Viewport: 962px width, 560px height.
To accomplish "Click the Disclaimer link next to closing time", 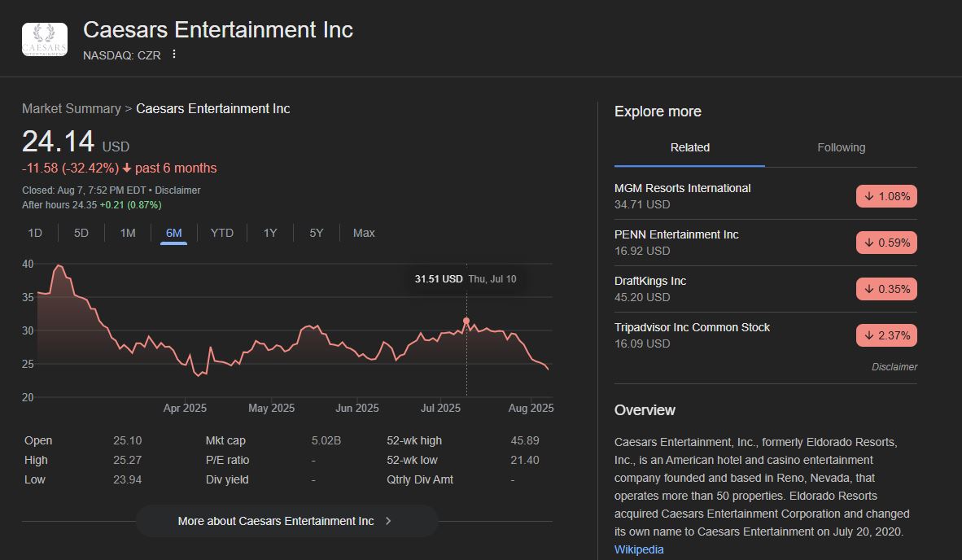I will tap(177, 190).
